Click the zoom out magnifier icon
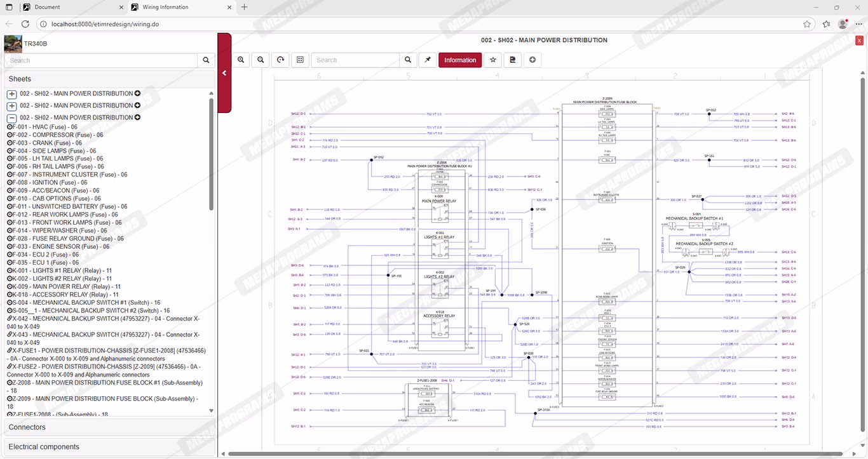Screen dimensions: 868x459 261,60
